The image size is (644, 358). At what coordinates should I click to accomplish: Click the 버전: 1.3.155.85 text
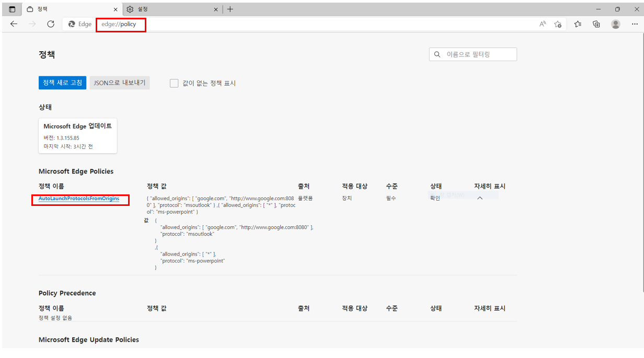point(62,138)
